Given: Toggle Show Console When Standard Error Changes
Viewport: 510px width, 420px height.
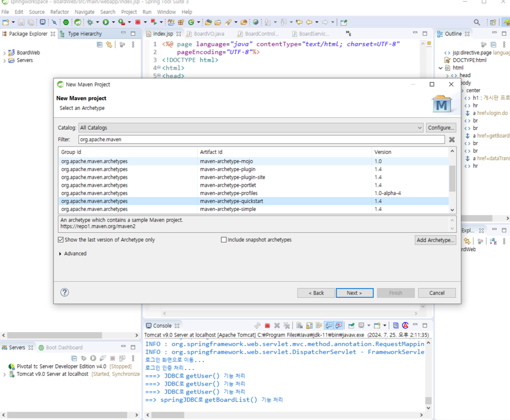Looking at the screenshot, I should [339, 325].
